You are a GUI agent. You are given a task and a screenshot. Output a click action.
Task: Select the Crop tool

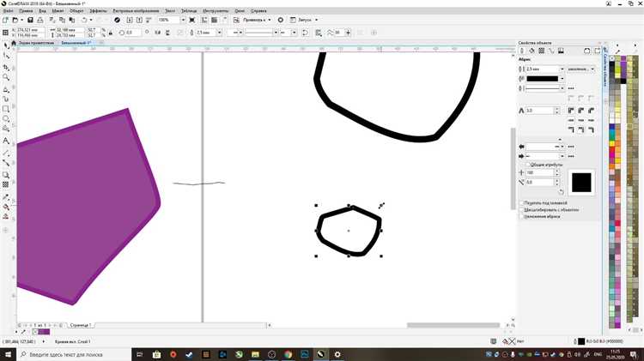tap(6, 67)
